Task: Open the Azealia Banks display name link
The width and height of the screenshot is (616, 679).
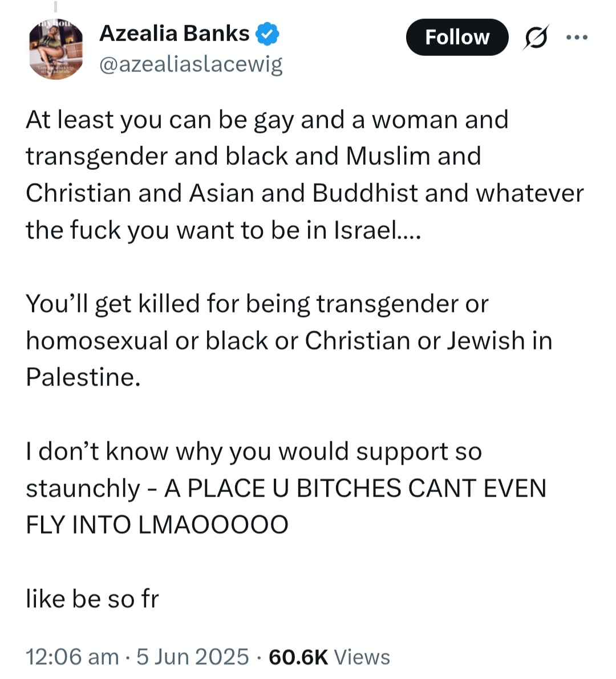Action: coord(175,33)
